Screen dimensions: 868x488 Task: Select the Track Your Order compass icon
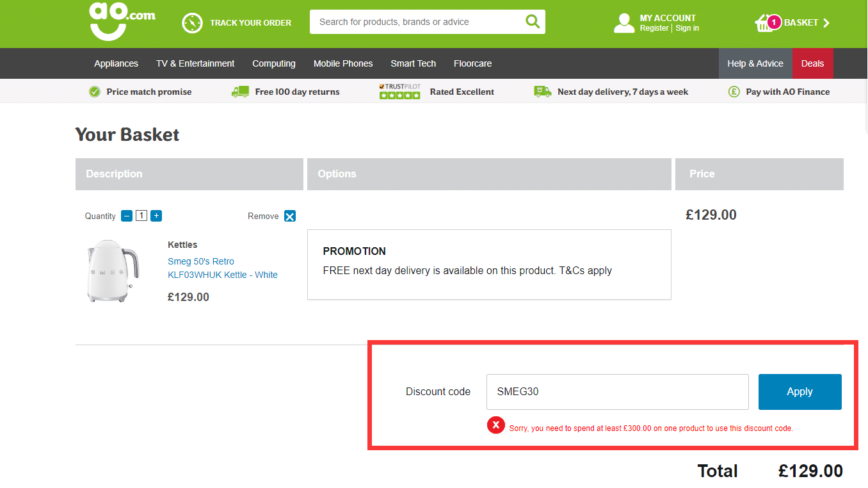tap(191, 22)
